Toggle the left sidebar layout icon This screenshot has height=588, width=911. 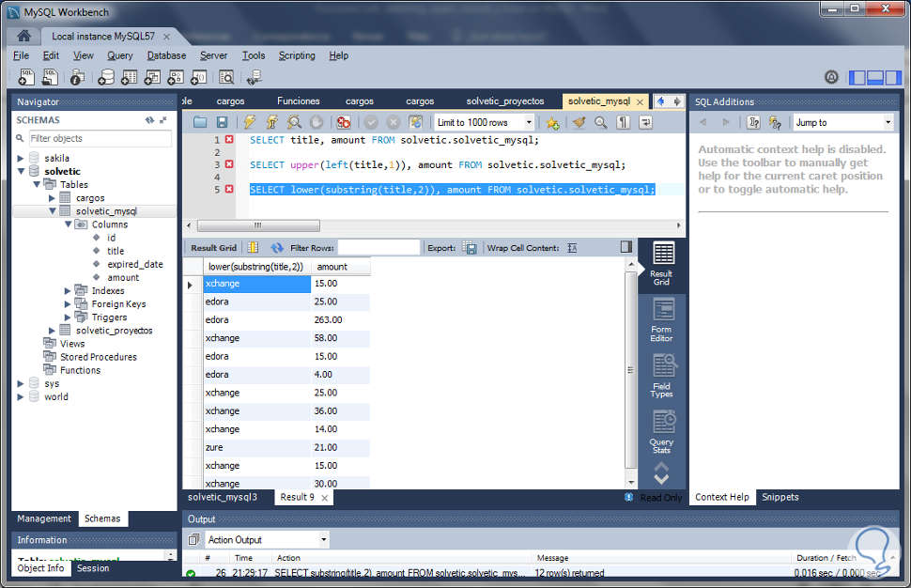(857, 77)
